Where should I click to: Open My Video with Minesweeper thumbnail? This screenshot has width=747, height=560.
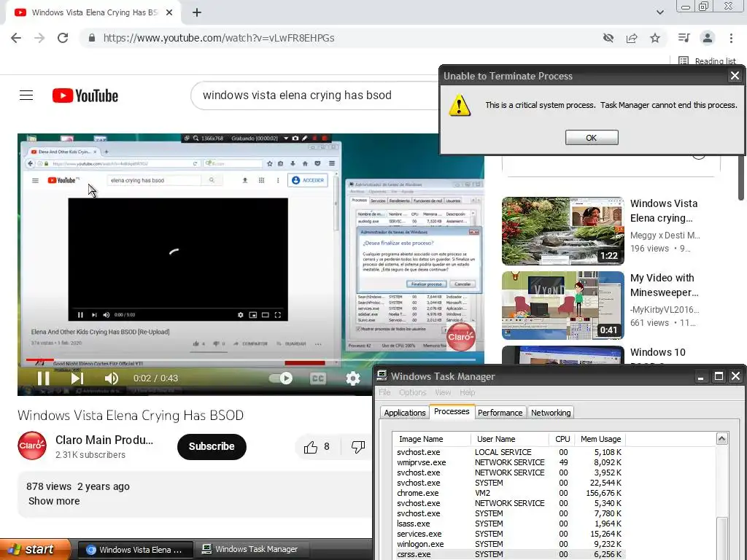coord(562,306)
